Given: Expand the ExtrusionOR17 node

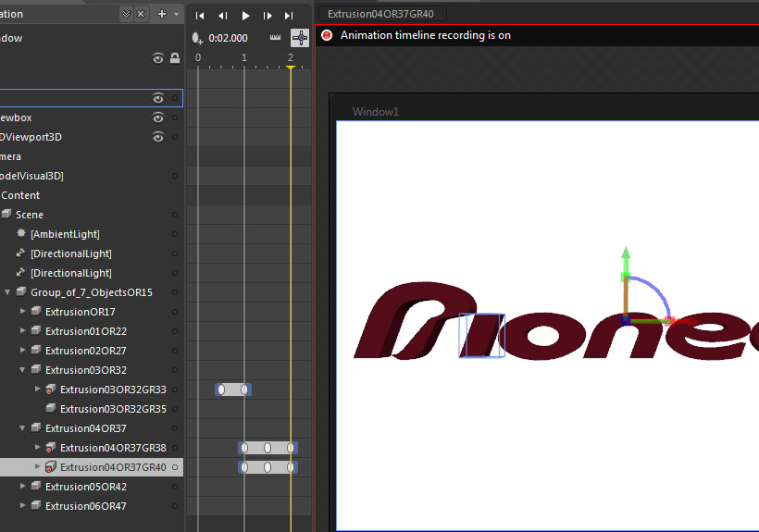Looking at the screenshot, I should [x=22, y=312].
